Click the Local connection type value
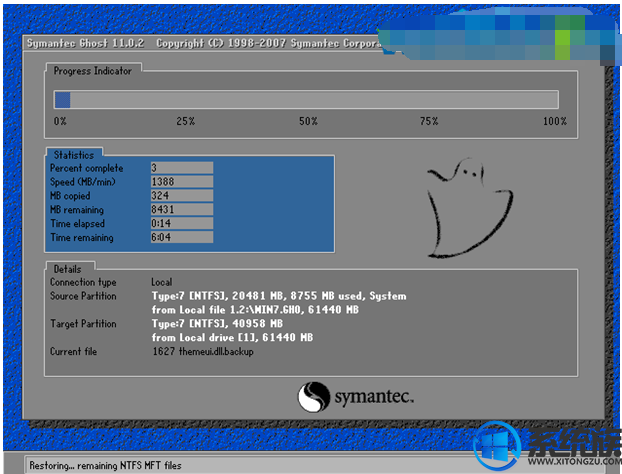 161,282
